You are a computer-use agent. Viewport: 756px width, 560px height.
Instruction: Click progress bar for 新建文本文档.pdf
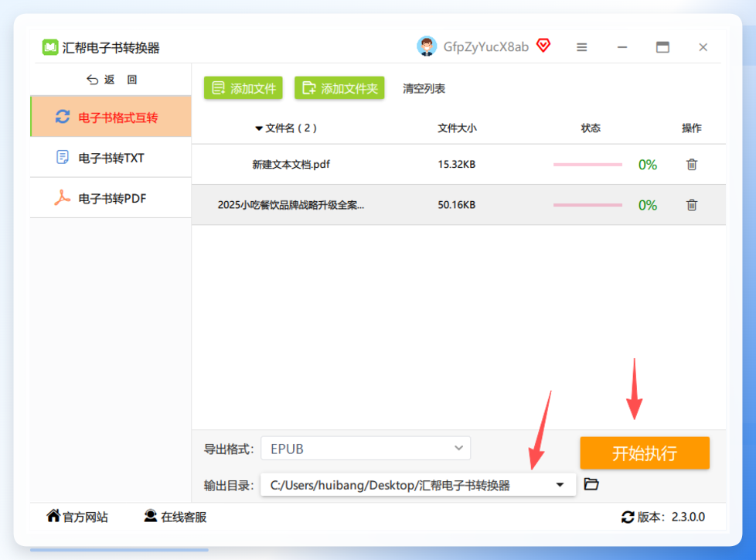pyautogui.click(x=587, y=165)
